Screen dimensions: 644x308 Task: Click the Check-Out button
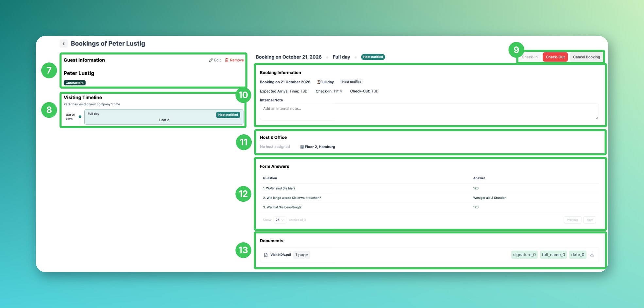[555, 57]
